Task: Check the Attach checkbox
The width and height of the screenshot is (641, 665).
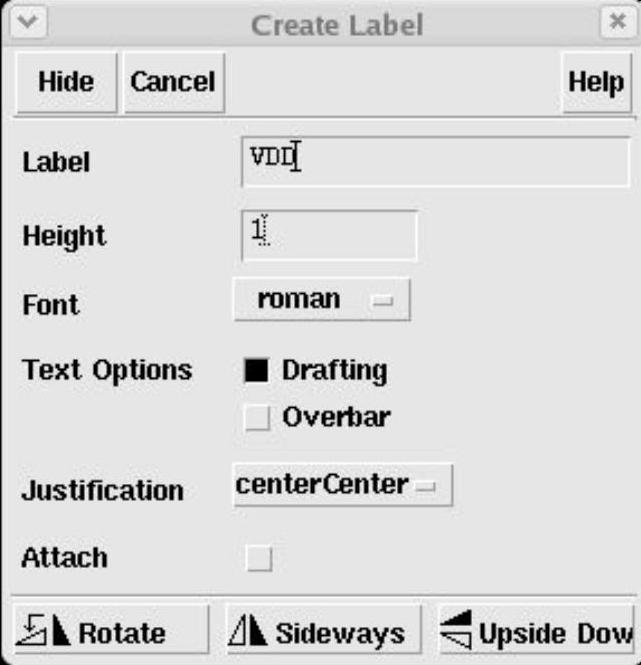Action: pos(258,558)
